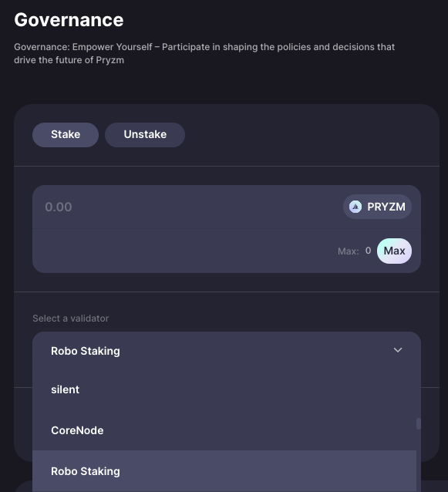Click the Max amount button
The image size is (448, 492).
pos(394,251)
